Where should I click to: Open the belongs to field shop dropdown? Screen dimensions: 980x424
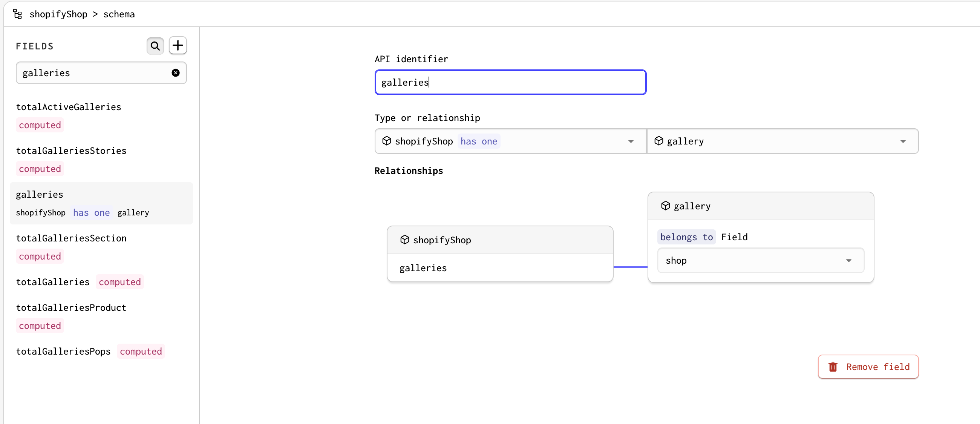point(761,260)
